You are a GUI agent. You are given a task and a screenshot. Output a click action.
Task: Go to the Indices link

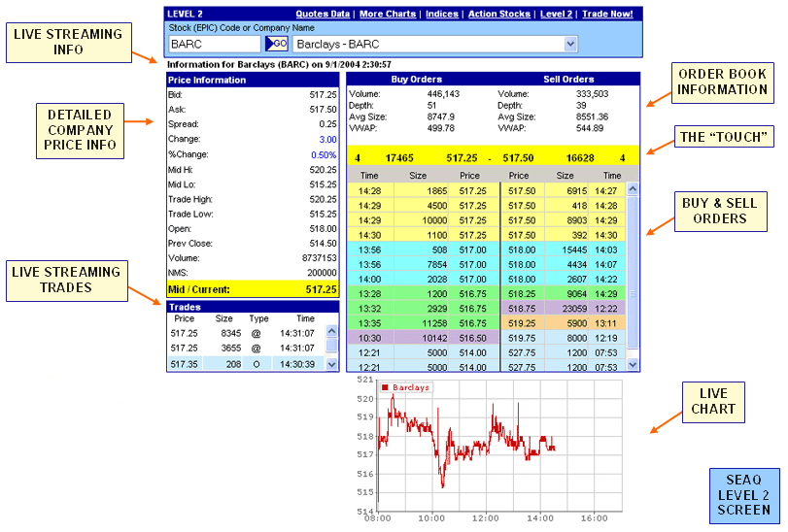tap(442, 14)
